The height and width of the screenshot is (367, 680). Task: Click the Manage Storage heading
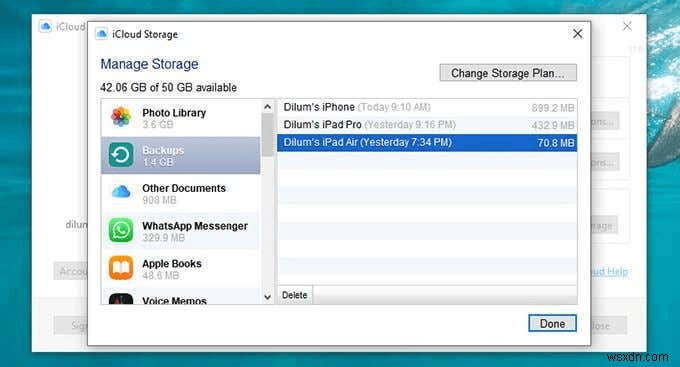coord(149,64)
